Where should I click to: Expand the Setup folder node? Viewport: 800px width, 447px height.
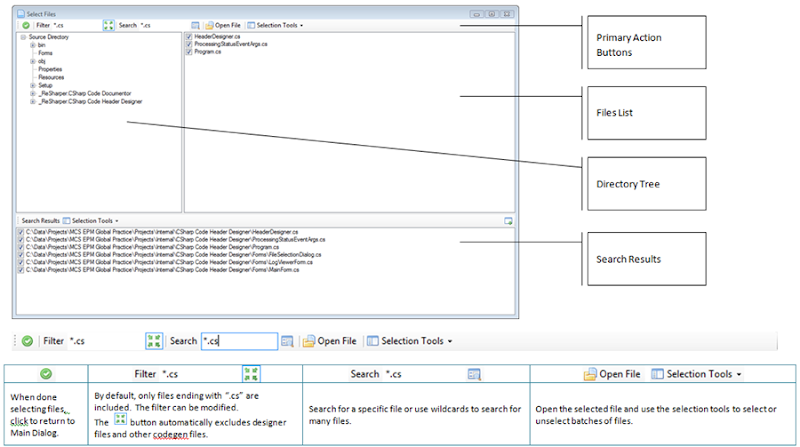[x=33, y=85]
